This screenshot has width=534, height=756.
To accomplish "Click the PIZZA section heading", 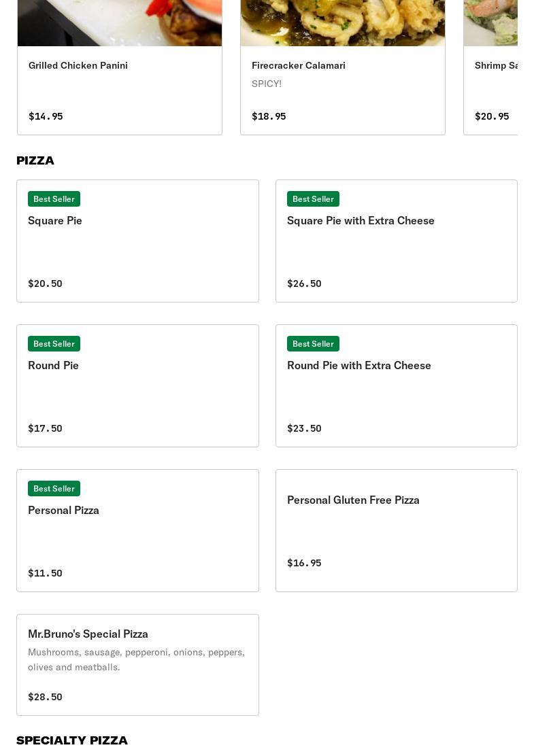I will (x=35, y=160).
